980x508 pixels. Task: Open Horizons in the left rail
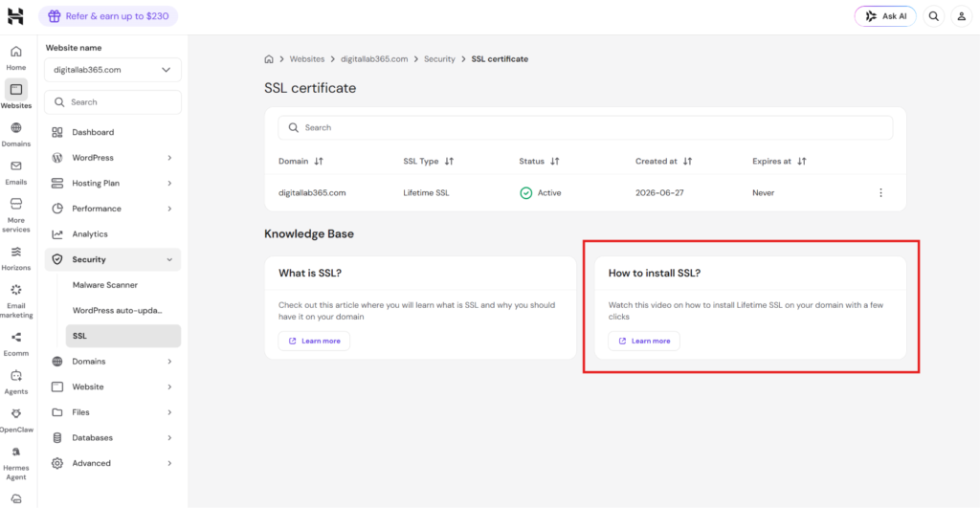16,258
